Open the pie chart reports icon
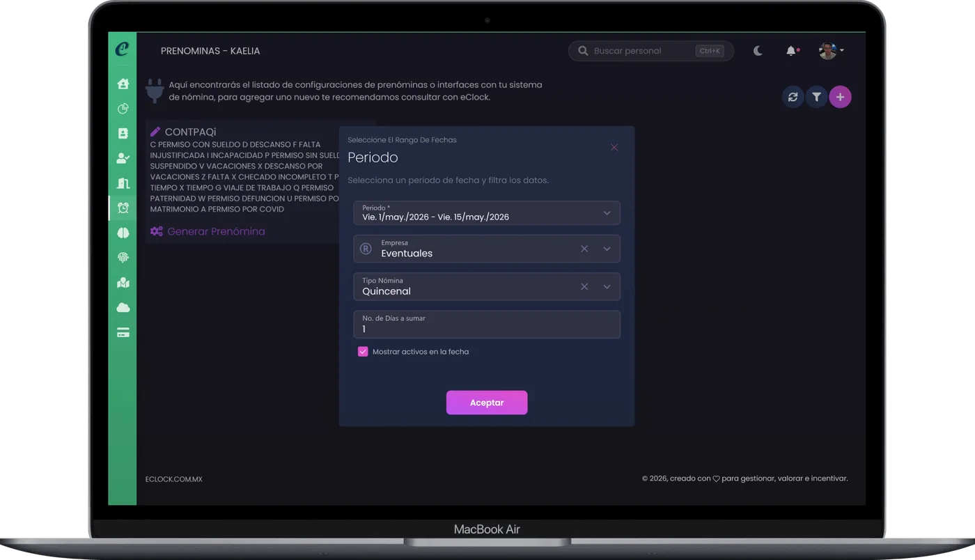 tap(123, 108)
